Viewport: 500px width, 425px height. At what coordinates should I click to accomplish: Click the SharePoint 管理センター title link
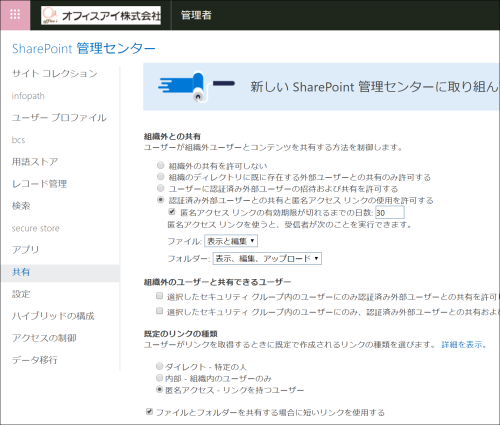84,49
